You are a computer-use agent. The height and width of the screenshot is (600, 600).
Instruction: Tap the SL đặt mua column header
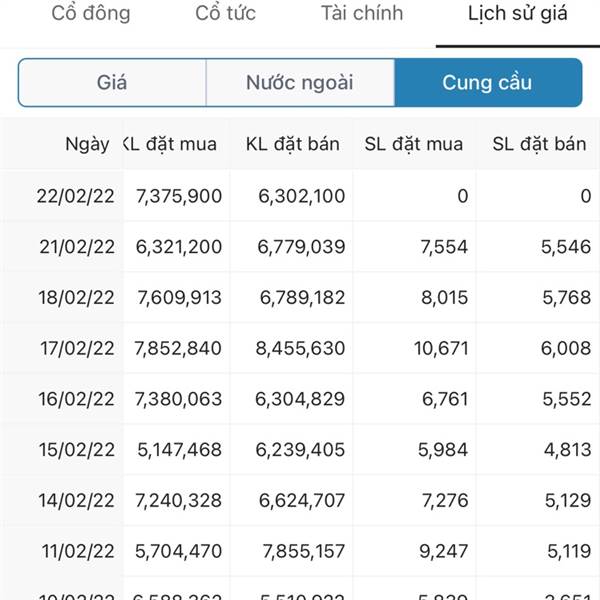(x=414, y=144)
